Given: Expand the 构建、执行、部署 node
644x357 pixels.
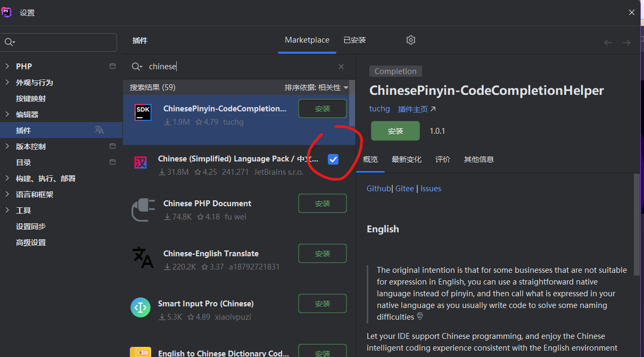Looking at the screenshot, I should pyautogui.click(x=7, y=178).
